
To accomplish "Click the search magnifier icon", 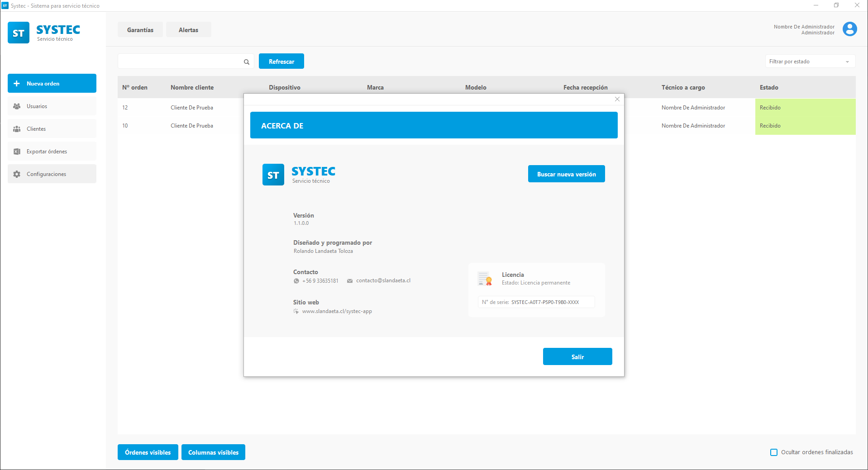I will (x=247, y=62).
